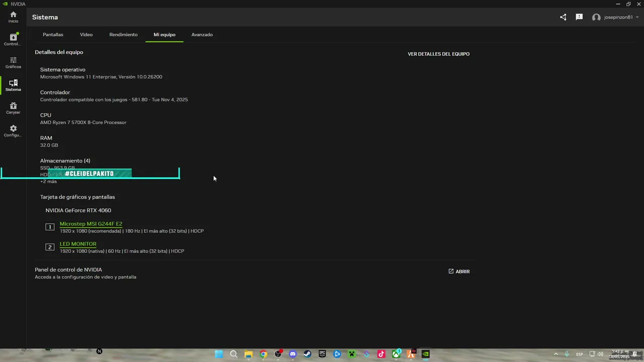Screen dimensions: 644x362
Task: Open Epic Games Launcher from the taskbar
Action: point(323,354)
